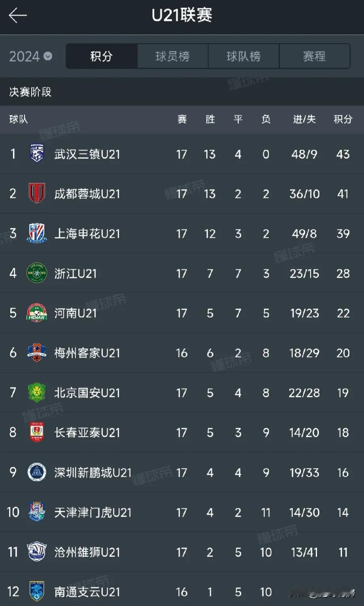This screenshot has height=606, width=364.
Task: Click the 武汉三镇U21 team crest
Action: 37,154
